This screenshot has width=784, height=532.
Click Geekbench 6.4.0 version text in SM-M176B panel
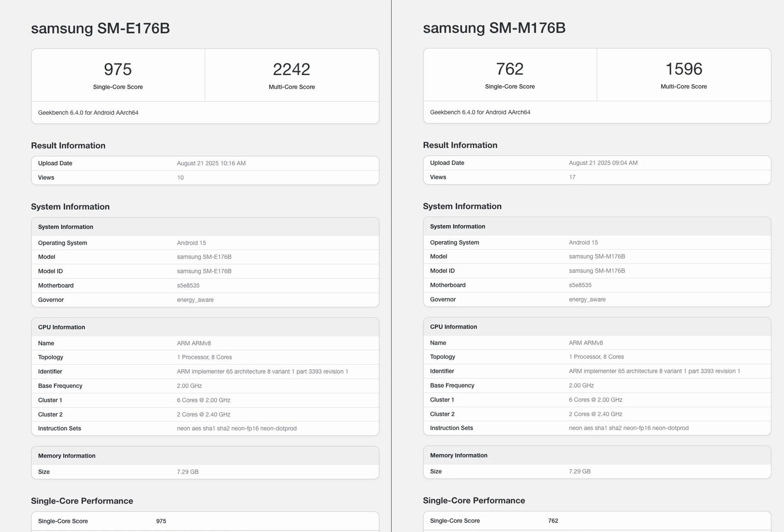pyautogui.click(x=480, y=112)
